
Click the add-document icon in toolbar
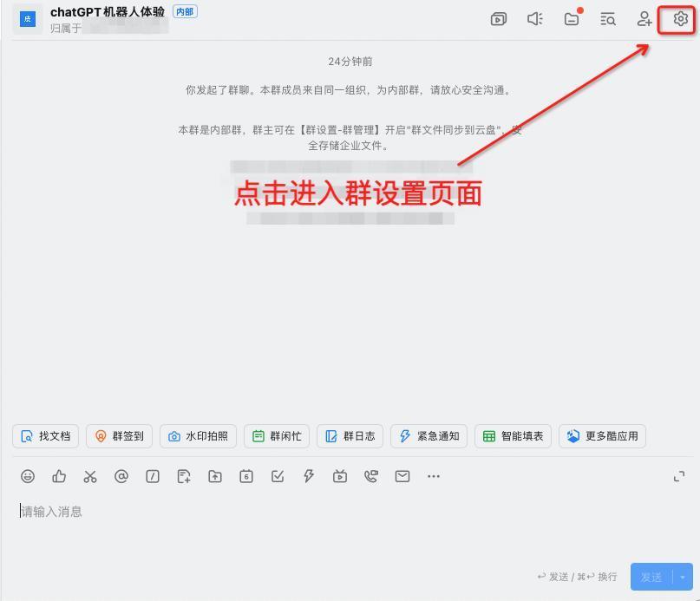click(x=184, y=476)
